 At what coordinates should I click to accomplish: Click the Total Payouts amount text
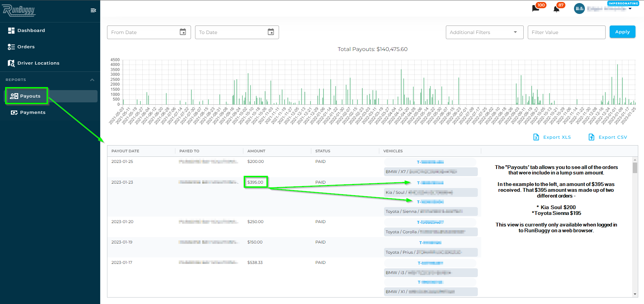click(x=372, y=49)
